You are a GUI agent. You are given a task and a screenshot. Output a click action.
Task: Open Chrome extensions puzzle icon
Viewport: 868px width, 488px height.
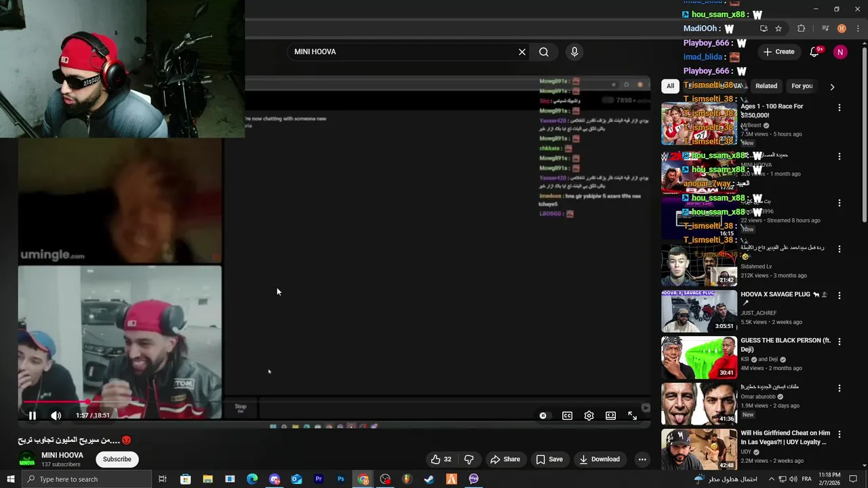tap(802, 28)
